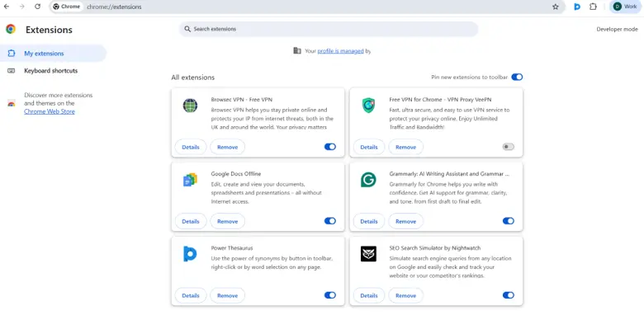Open the Work profile avatar
This screenshot has height=320, width=644.
(626, 7)
